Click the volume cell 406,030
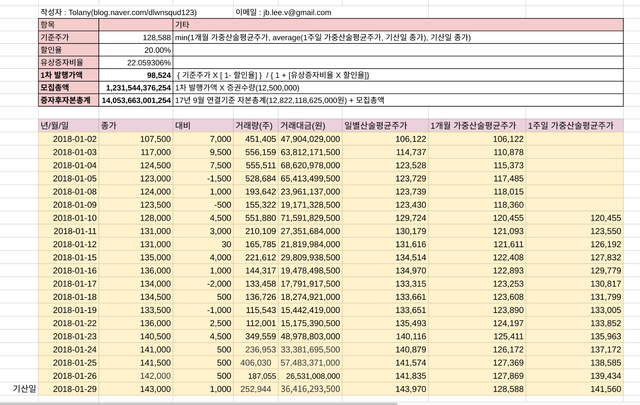This screenshot has height=405, width=640. click(256, 363)
